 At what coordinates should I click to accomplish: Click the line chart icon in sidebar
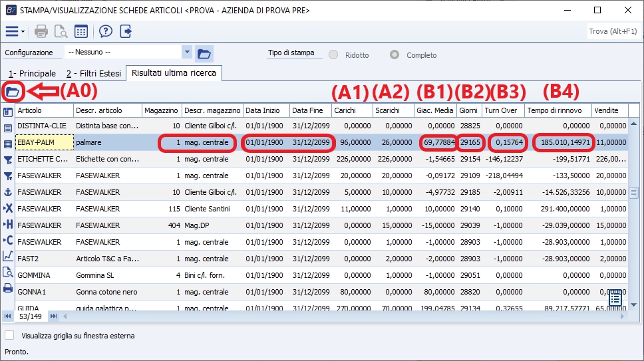click(x=9, y=255)
